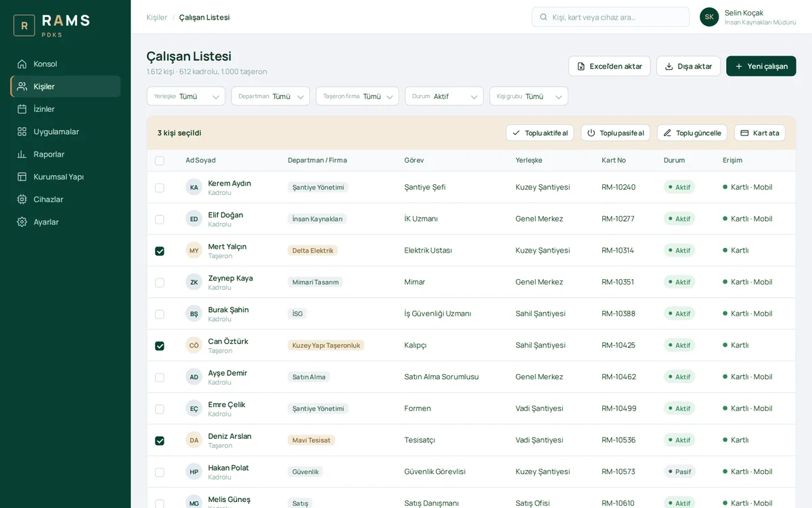Click the Mert Yalçın MY avatar
Viewport: 812px width, 508px height.
194,251
